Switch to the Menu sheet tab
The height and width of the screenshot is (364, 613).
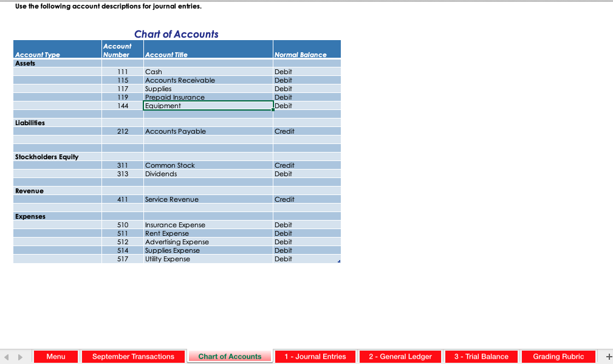click(x=55, y=356)
